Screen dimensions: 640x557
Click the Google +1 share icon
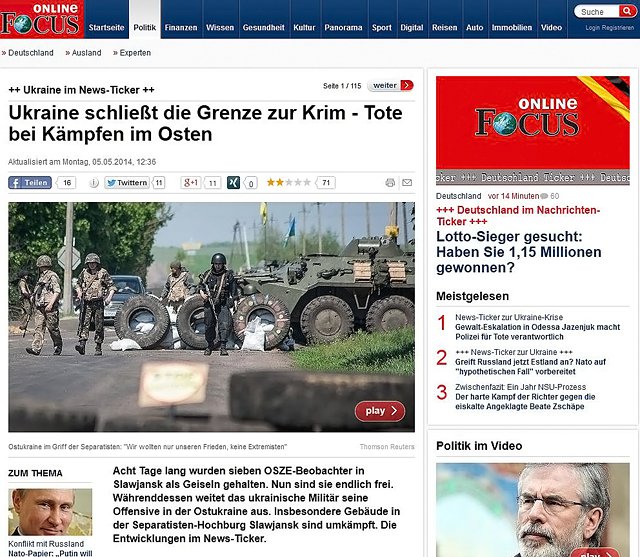pos(191,182)
